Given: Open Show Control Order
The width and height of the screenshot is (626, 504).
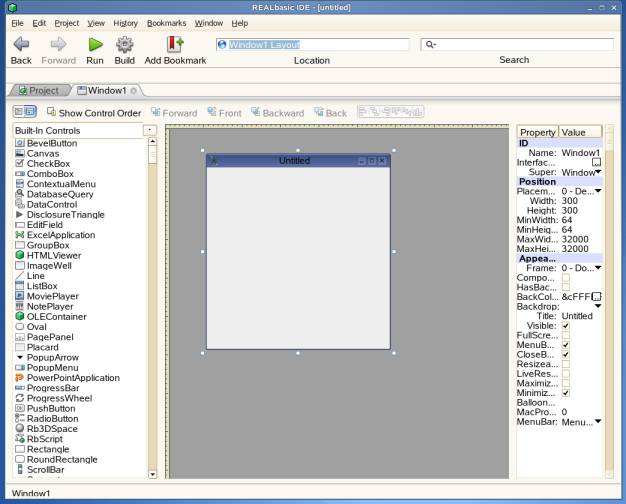Looking at the screenshot, I should pos(94,113).
